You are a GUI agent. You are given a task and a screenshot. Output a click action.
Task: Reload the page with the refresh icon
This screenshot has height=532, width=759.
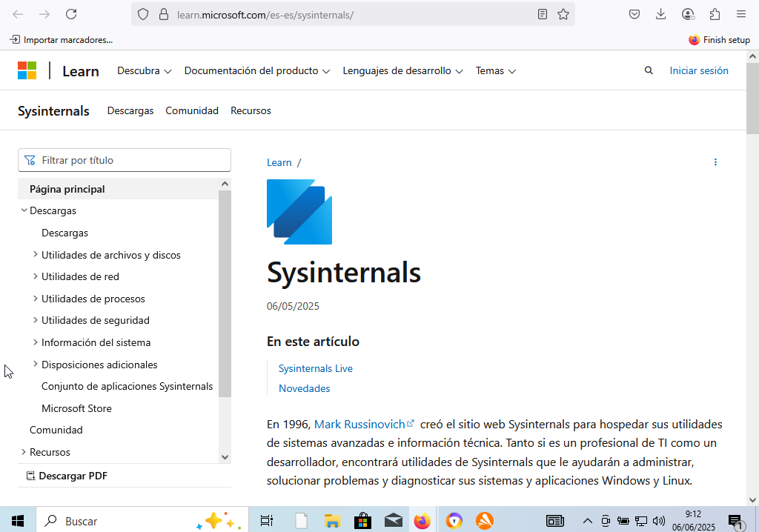(x=71, y=15)
